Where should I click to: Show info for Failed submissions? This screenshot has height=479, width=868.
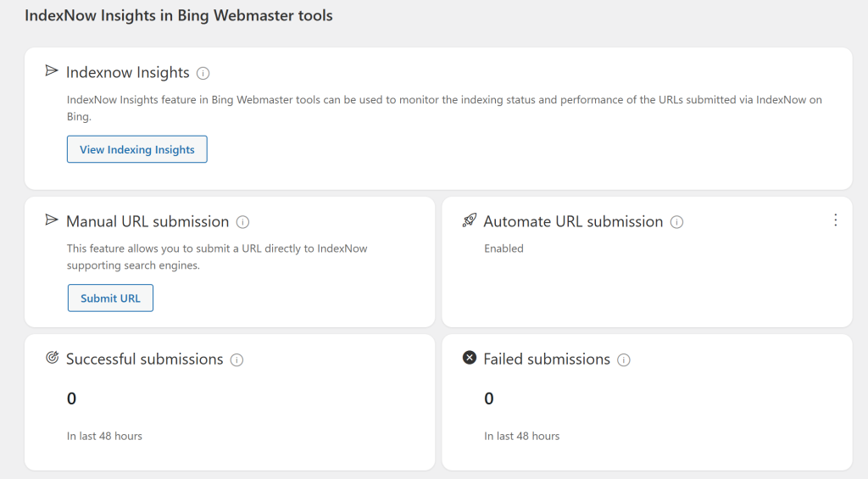pos(623,360)
